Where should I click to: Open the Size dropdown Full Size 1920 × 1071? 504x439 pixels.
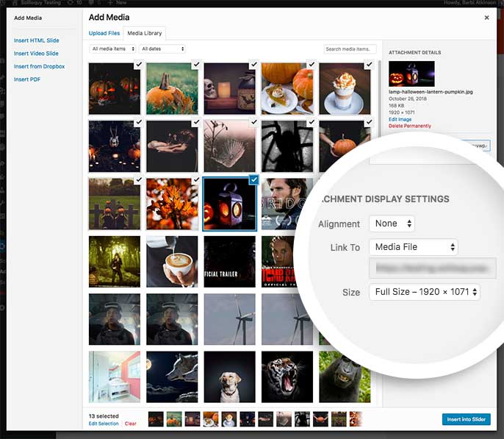click(425, 292)
